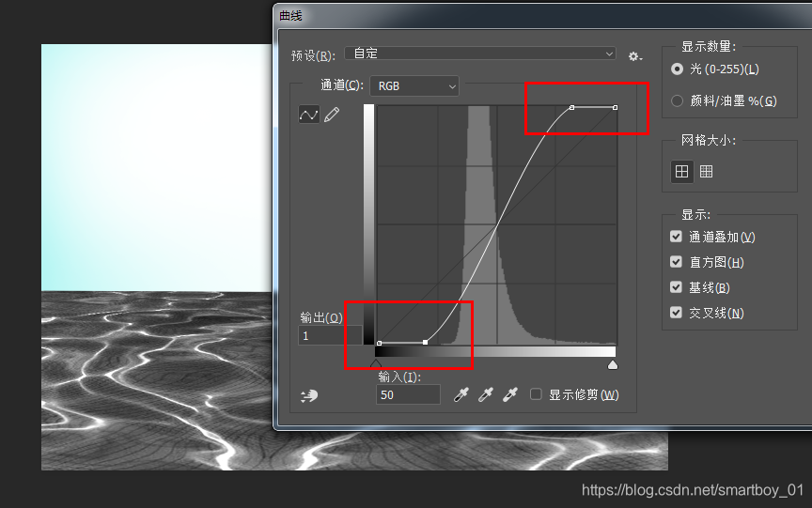The height and width of the screenshot is (508, 812).
Task: Open the 通道 RGB channel dropdown
Action: click(x=414, y=85)
